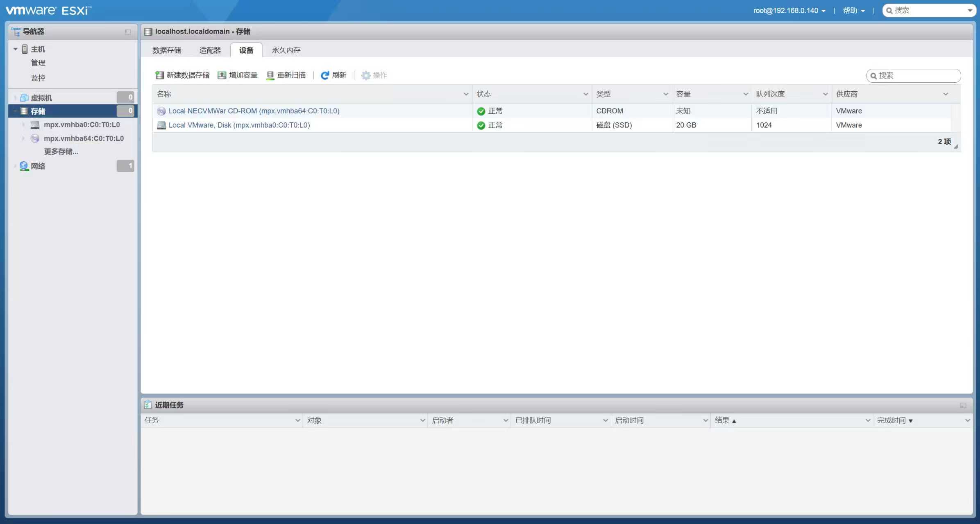Click the Rescan (重新扫描) icon
This screenshot has width=980, height=524.
tap(270, 75)
